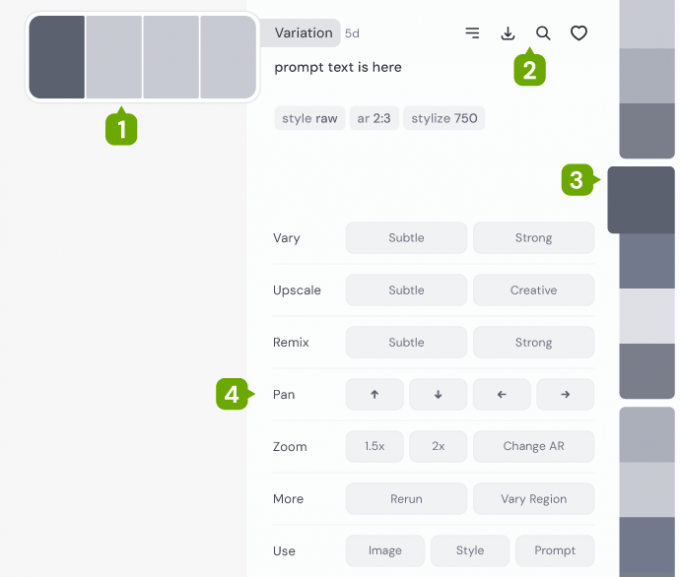Click the magnifier search icon

pyautogui.click(x=543, y=33)
